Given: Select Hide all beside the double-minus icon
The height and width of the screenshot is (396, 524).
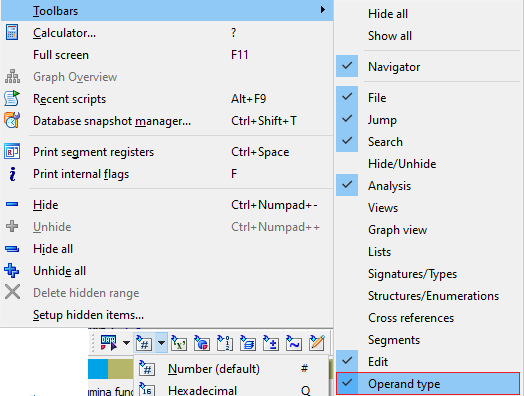Looking at the screenshot, I should pyautogui.click(x=167, y=249).
